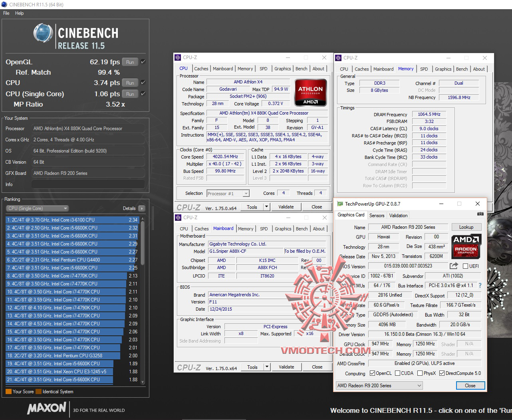
Task: Expand Tools arrow in CPU-Z CPU-tab window
Action: click(x=266, y=207)
